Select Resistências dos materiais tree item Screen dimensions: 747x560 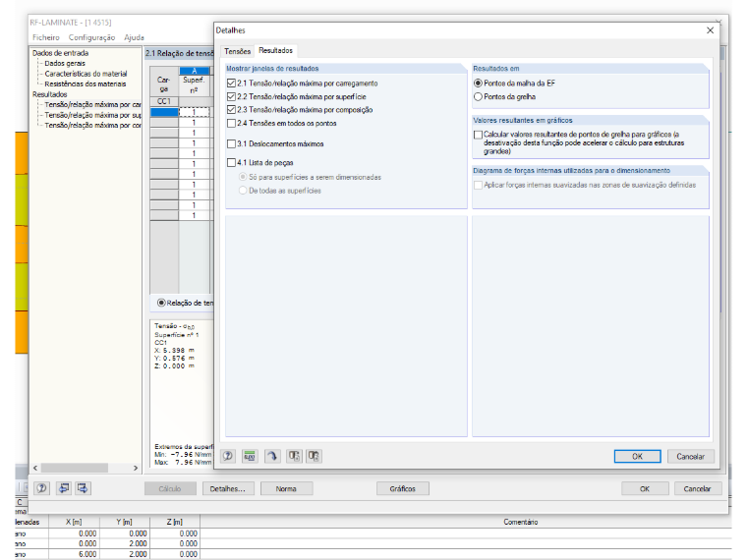[x=86, y=84]
